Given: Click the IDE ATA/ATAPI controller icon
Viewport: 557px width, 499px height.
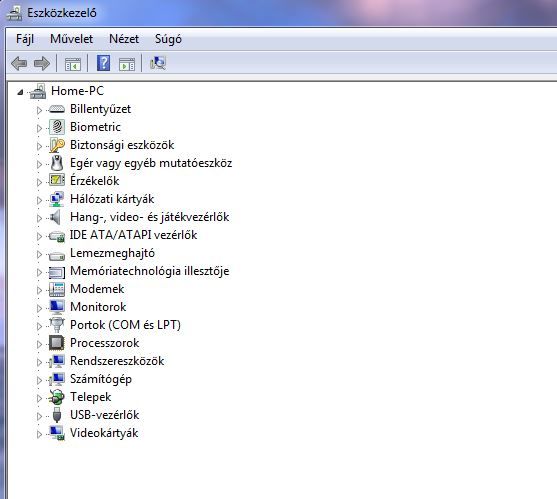Looking at the screenshot, I should 57,236.
